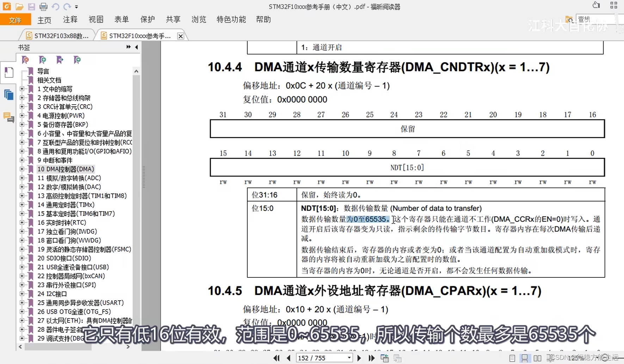
Task: Open bookmark 相关文档
Action: click(49, 80)
